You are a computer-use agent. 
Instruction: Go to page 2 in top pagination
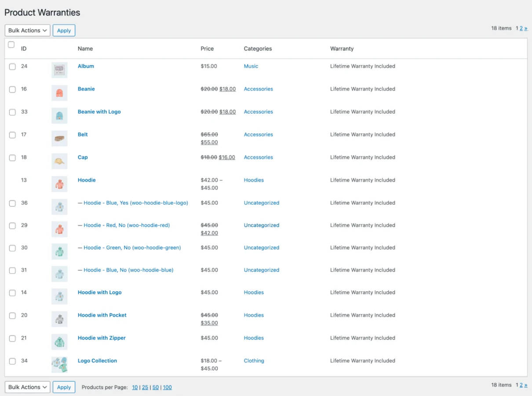521,28
